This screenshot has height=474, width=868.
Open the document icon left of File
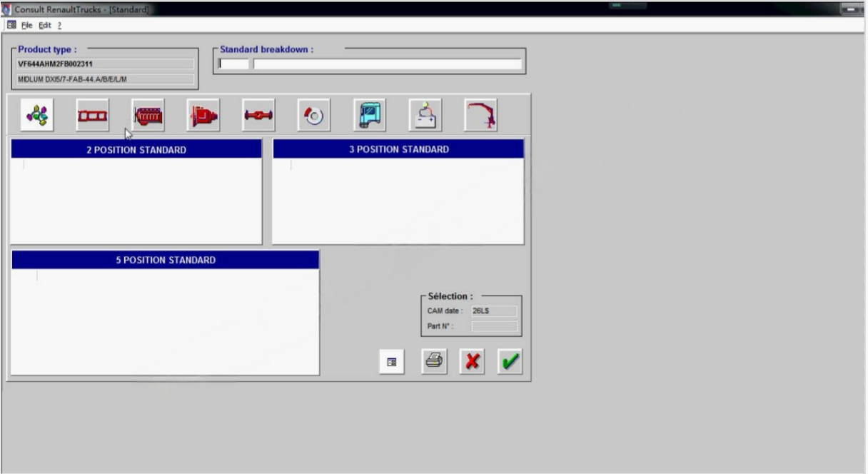11,25
